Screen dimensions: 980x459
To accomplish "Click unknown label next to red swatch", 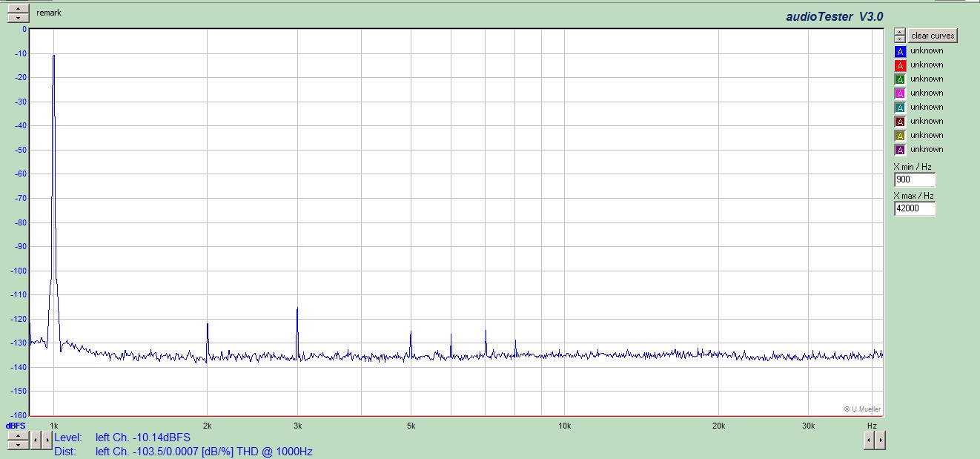I will (927, 65).
